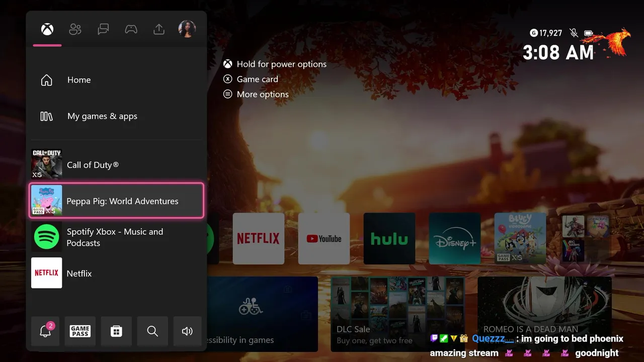Select Peppa Pig: World Adventures entry

[116, 201]
